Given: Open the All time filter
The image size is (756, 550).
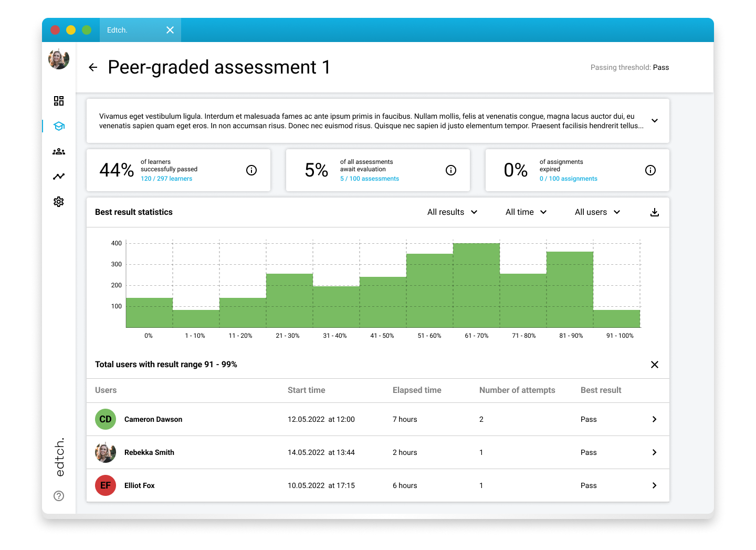Looking at the screenshot, I should point(526,212).
